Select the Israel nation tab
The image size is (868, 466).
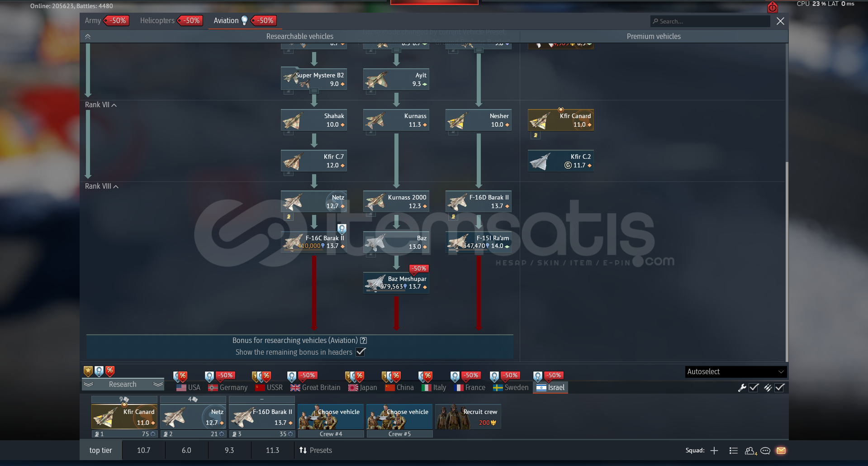tap(550, 388)
